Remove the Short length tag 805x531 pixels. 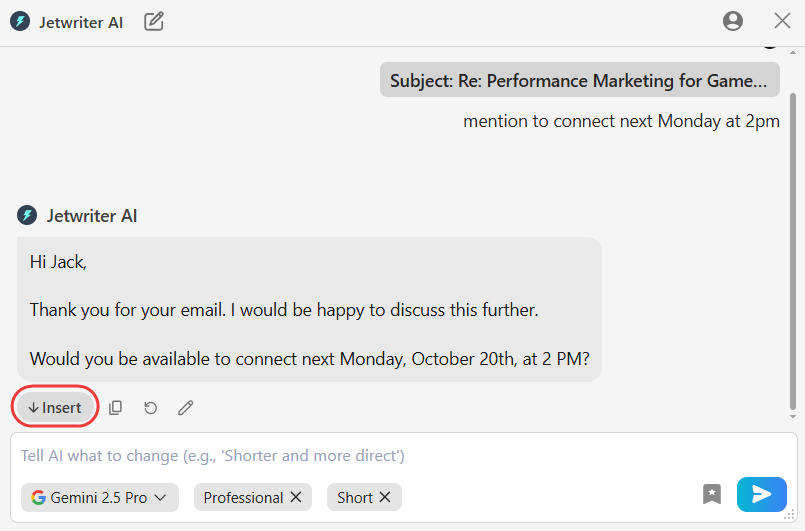385,497
